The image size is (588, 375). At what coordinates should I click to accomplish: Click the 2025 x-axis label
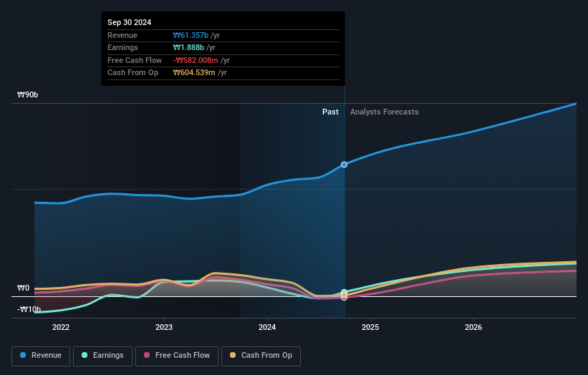[370, 327]
